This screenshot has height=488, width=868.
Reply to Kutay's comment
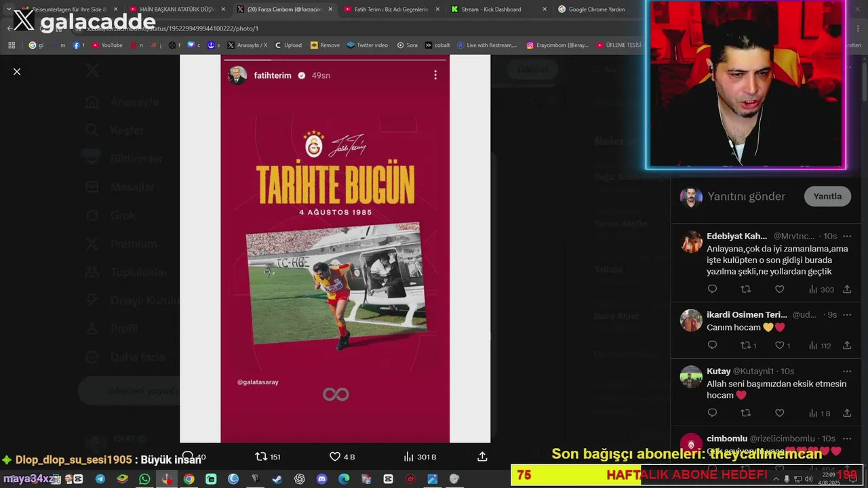click(x=712, y=413)
